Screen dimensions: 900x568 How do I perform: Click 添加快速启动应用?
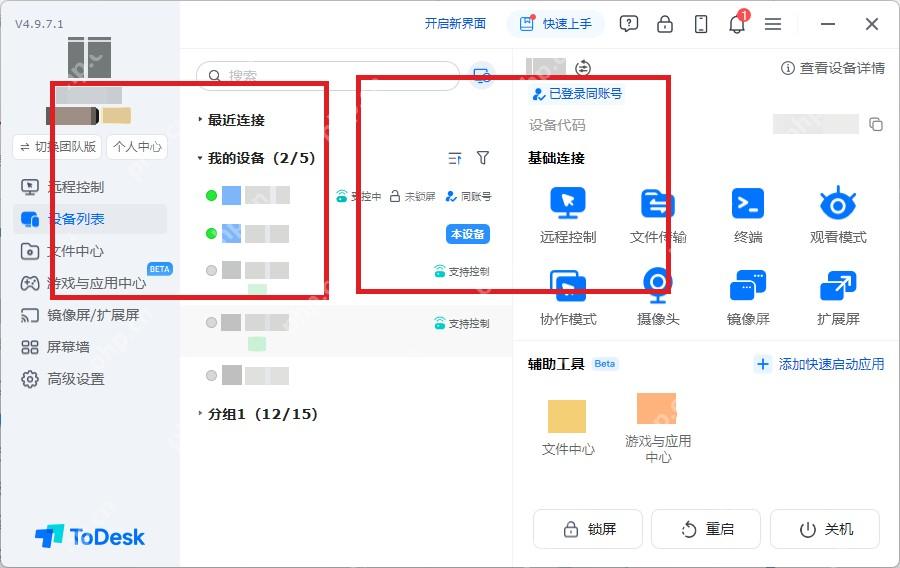[x=820, y=364]
